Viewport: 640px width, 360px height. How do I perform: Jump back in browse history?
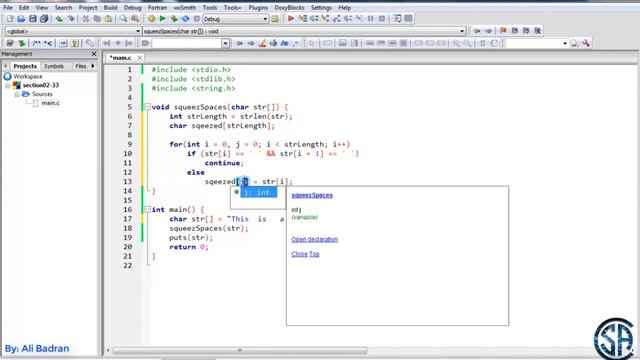tap(477, 31)
